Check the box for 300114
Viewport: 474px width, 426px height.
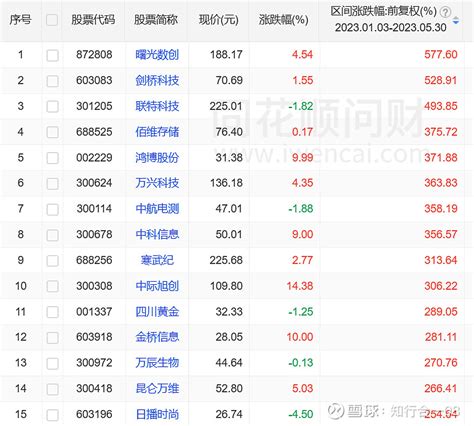pos(52,209)
